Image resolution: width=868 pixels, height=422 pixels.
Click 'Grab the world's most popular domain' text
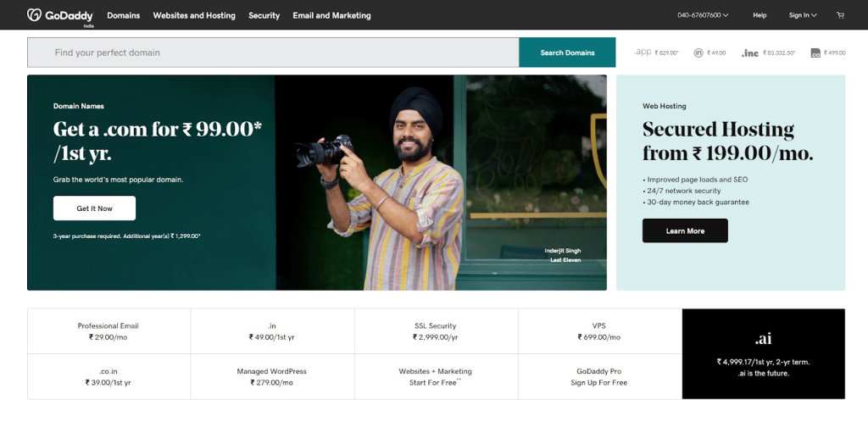[x=118, y=179]
